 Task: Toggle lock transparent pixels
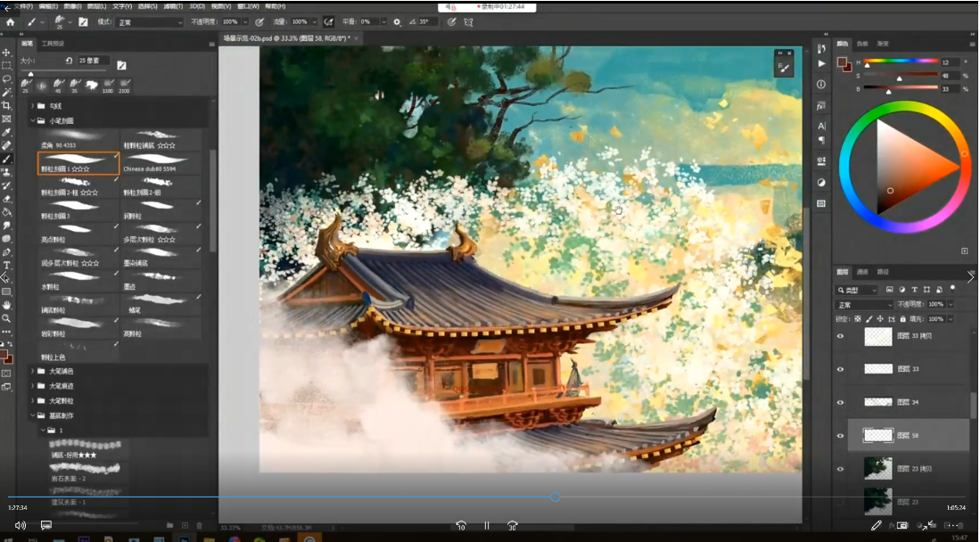coord(858,319)
